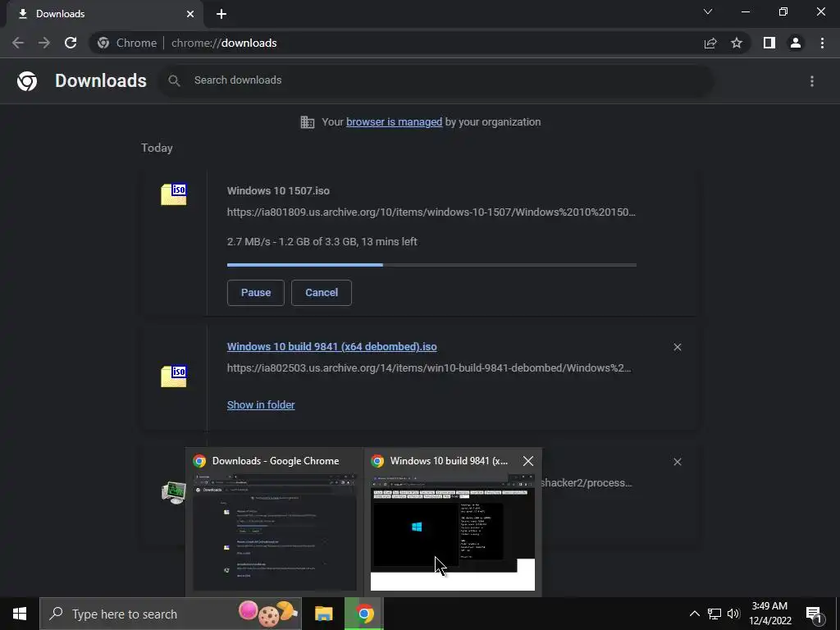Click the Windows 10 1507.iso file name
Screen dimensions: 840x630
coord(279,190)
